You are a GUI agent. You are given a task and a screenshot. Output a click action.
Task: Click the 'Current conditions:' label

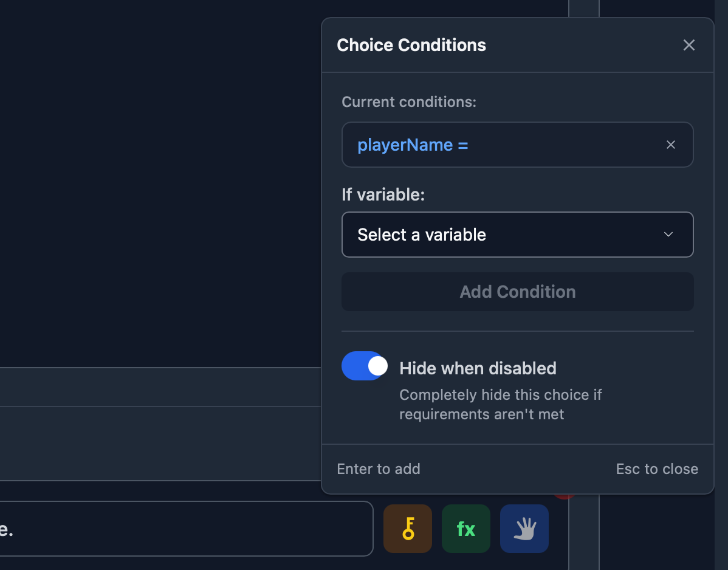click(409, 101)
